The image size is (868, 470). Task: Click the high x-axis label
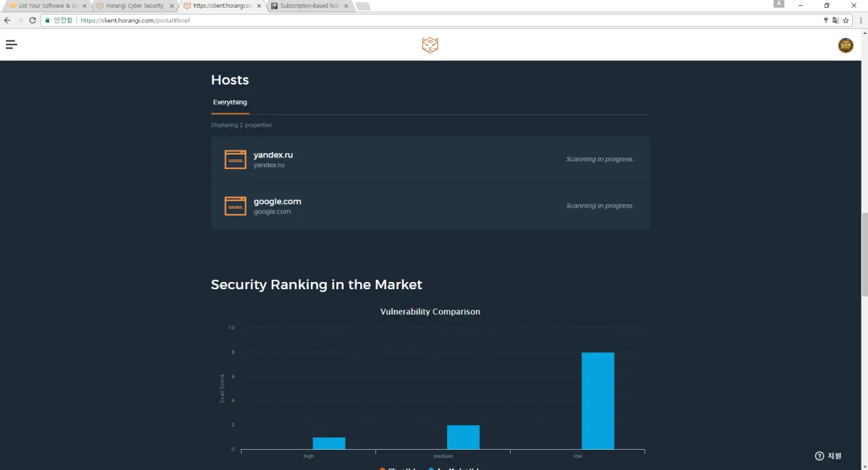point(309,456)
